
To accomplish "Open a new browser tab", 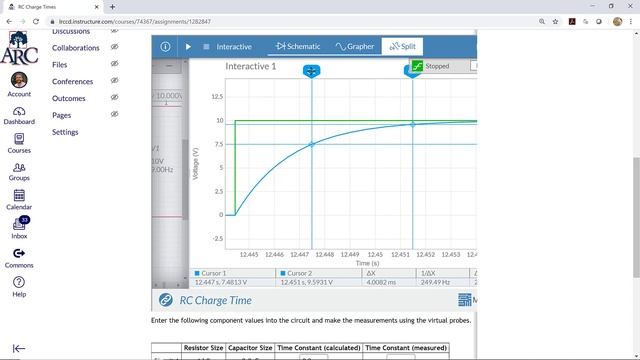I will point(112,7).
